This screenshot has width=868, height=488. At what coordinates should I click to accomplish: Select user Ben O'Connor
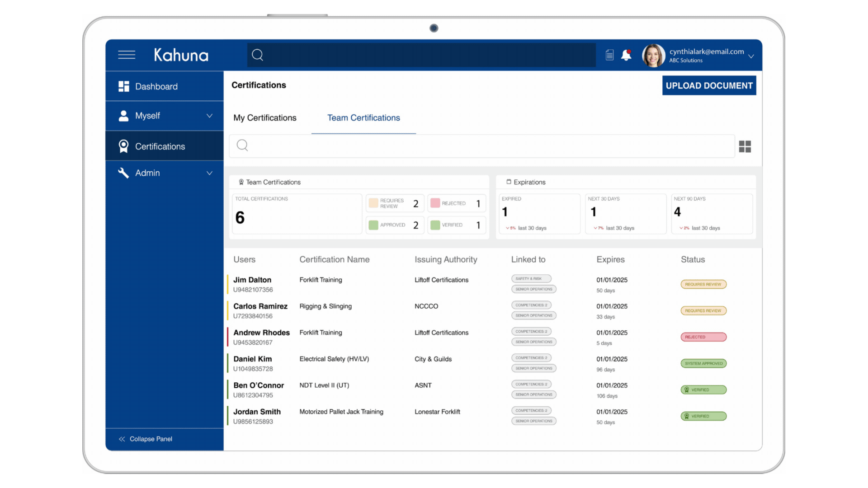tap(259, 385)
